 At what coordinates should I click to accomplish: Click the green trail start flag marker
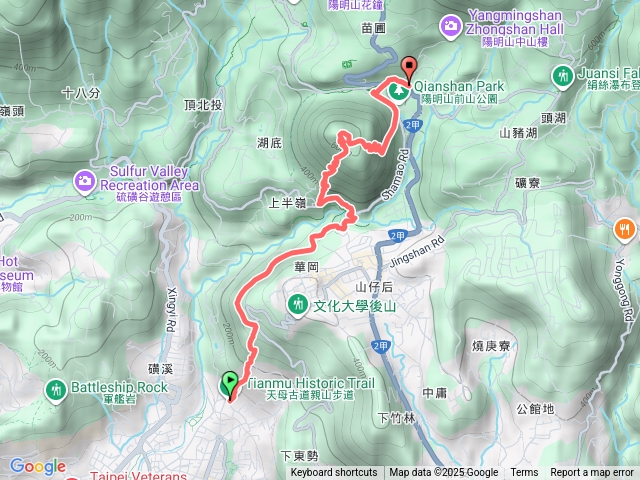(x=230, y=385)
